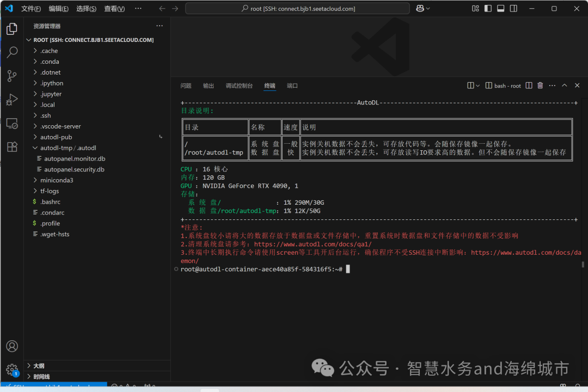Open the title bar menu overflow ellipsis
Viewport: 588px width, 392px height.
[138, 8]
